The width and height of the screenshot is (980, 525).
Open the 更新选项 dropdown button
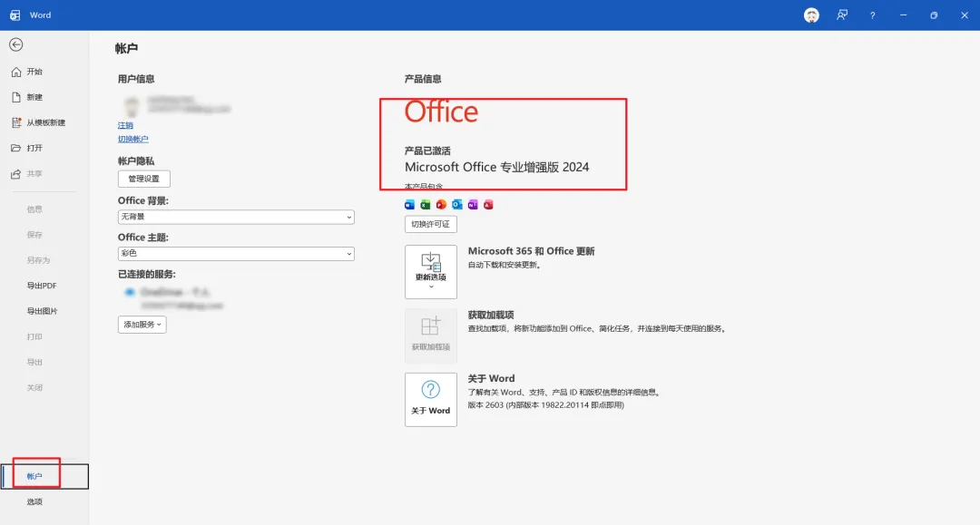[x=431, y=271]
